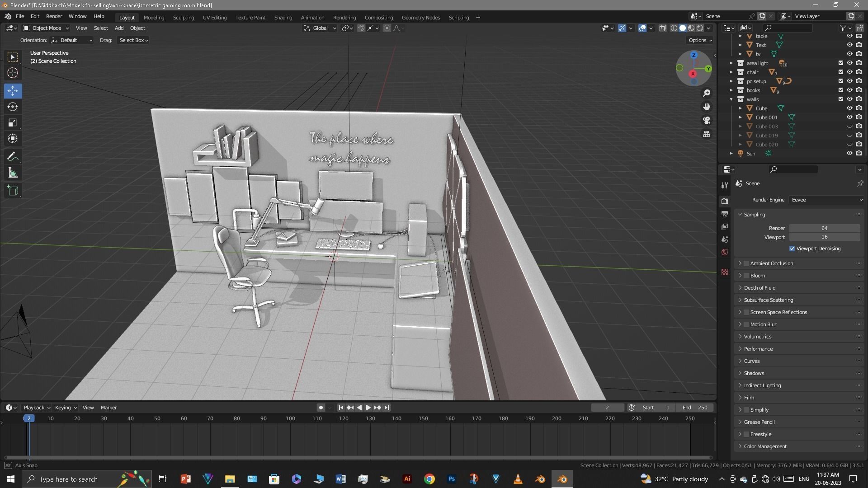
Task: Switch to the Shading workspace tab
Action: (x=283, y=18)
